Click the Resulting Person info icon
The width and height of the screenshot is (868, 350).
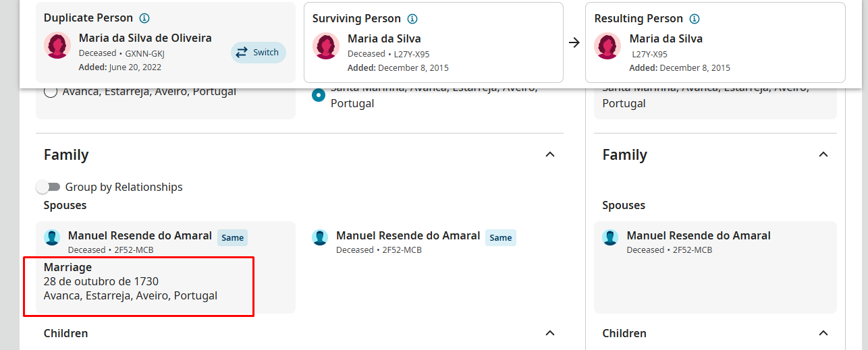tap(695, 19)
